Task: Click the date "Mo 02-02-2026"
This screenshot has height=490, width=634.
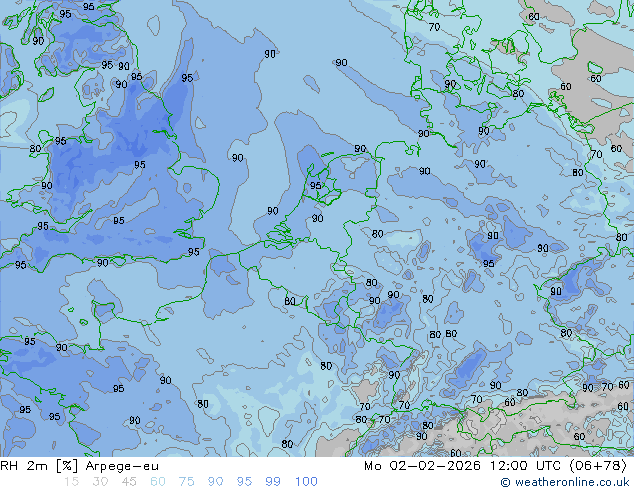Action: (x=422, y=466)
